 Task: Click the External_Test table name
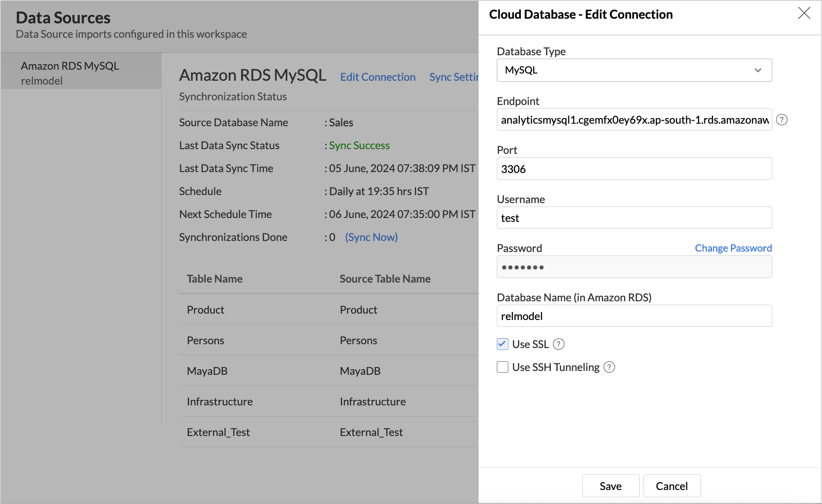[218, 432]
